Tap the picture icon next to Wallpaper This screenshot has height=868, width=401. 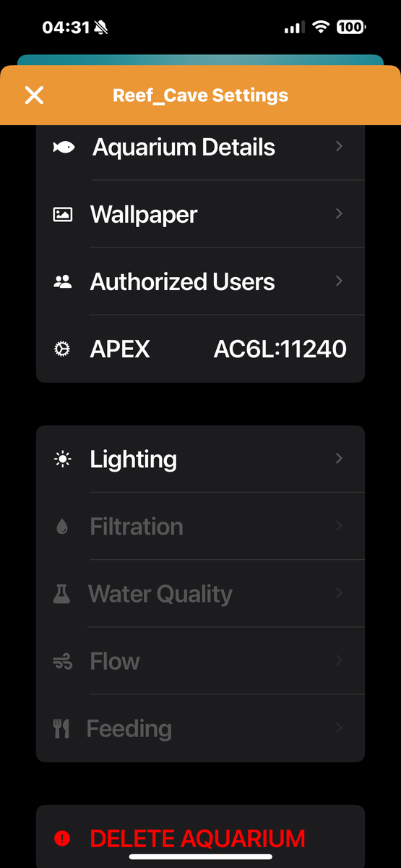pos(63,215)
